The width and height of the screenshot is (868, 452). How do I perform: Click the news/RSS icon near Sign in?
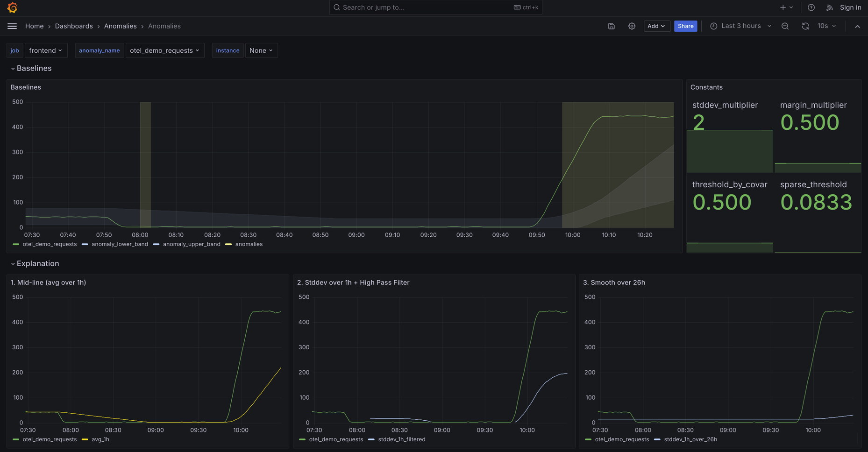point(829,7)
